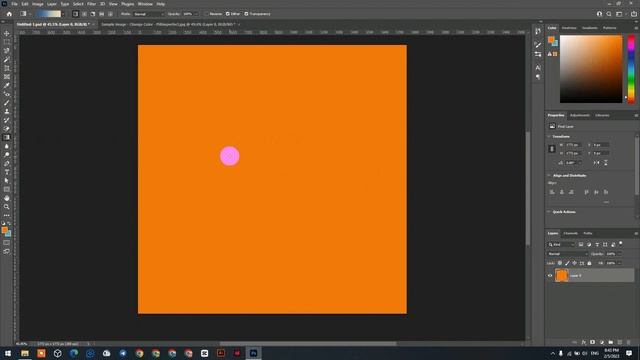Viewport: 640px width, 360px height.
Task: Click the hue slider in Color panel
Action: tap(631, 69)
